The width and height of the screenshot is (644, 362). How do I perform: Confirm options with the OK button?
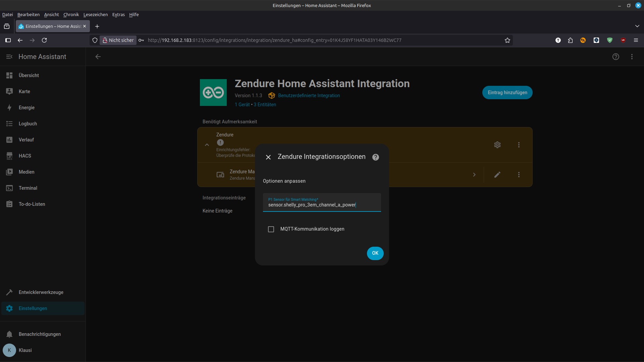coord(375,253)
